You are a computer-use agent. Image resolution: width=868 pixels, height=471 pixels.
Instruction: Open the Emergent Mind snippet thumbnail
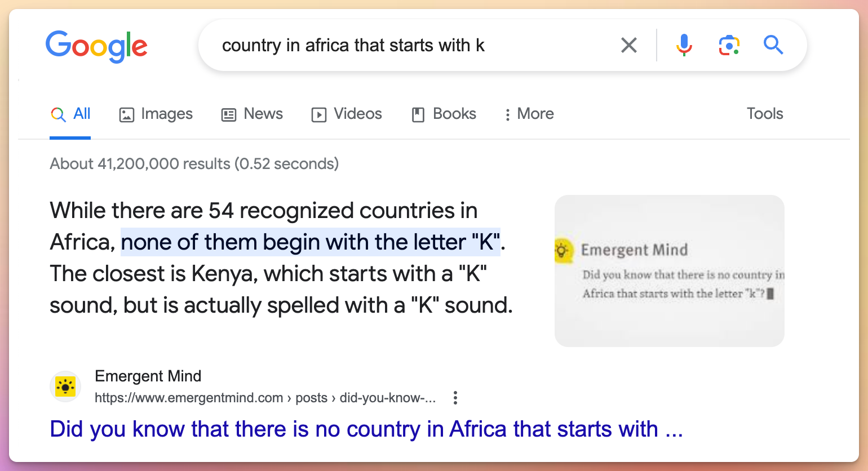(x=669, y=271)
